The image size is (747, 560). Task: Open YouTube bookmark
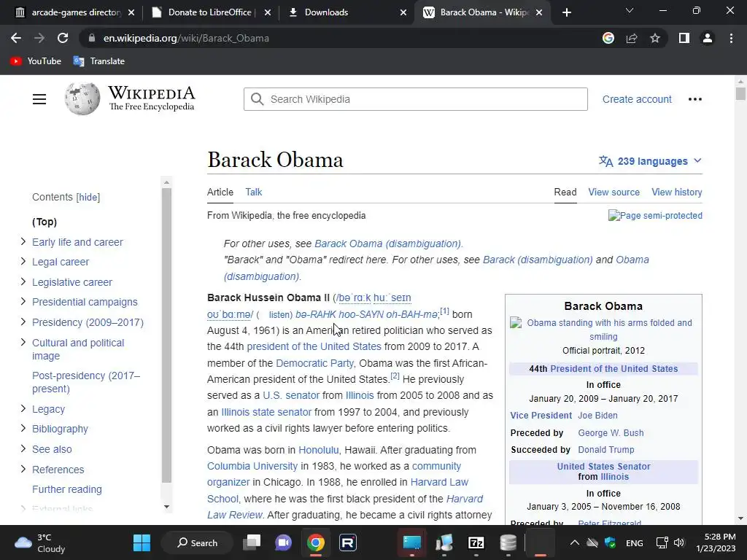pyautogui.click(x=36, y=61)
